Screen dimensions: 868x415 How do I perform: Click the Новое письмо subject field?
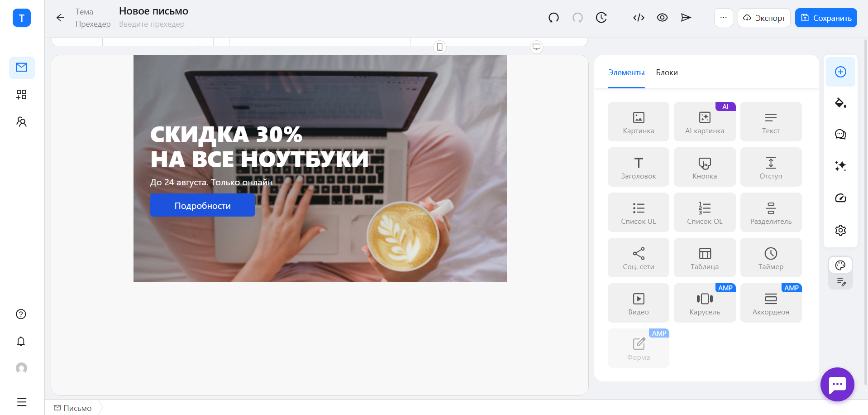point(153,11)
